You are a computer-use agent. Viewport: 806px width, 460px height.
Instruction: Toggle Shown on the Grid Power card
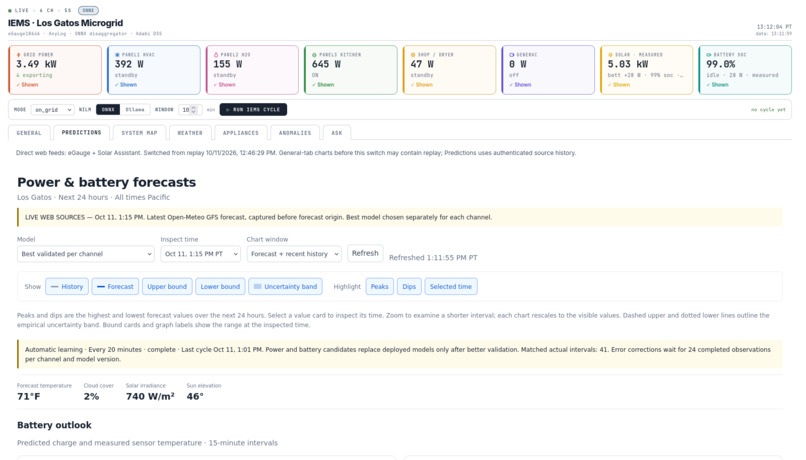(x=27, y=85)
